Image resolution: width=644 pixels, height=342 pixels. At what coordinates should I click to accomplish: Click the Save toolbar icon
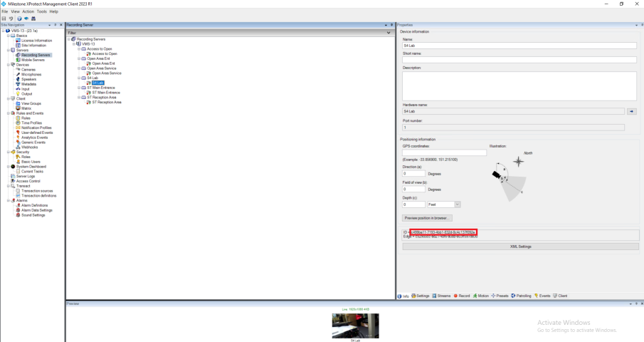(4, 19)
